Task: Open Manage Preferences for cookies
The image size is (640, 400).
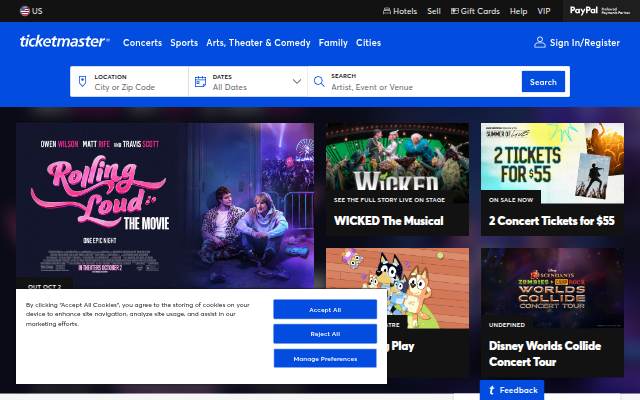Action: [x=325, y=359]
